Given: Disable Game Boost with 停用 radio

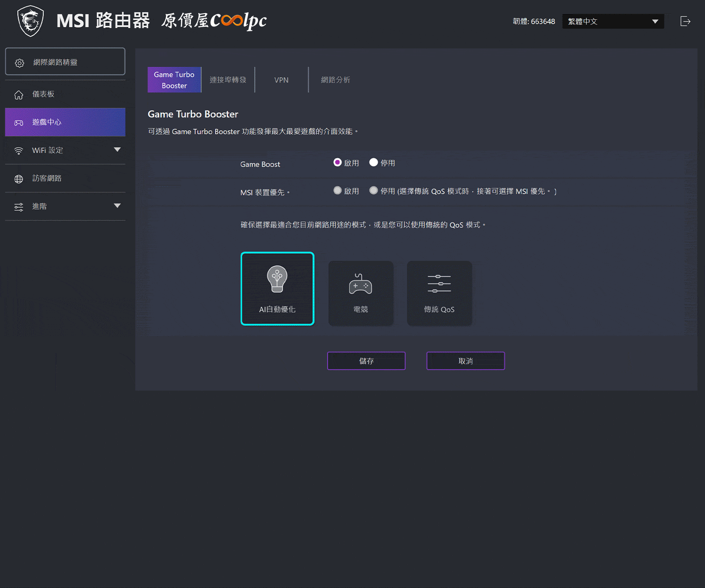Looking at the screenshot, I should point(374,162).
